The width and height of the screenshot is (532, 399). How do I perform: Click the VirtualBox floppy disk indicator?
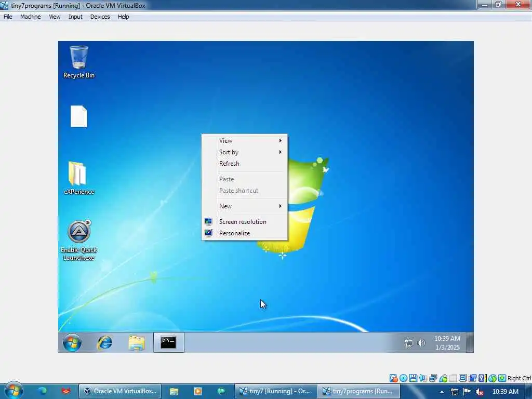[413, 378]
